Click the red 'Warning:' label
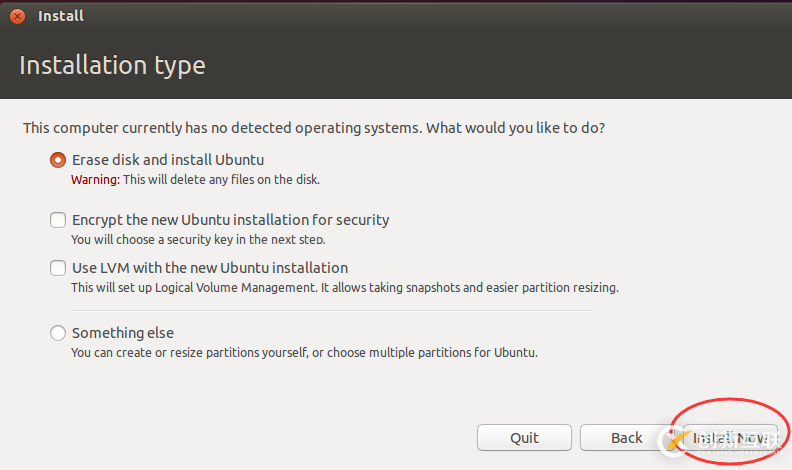Viewport: 792px width, 470px height. pos(95,180)
